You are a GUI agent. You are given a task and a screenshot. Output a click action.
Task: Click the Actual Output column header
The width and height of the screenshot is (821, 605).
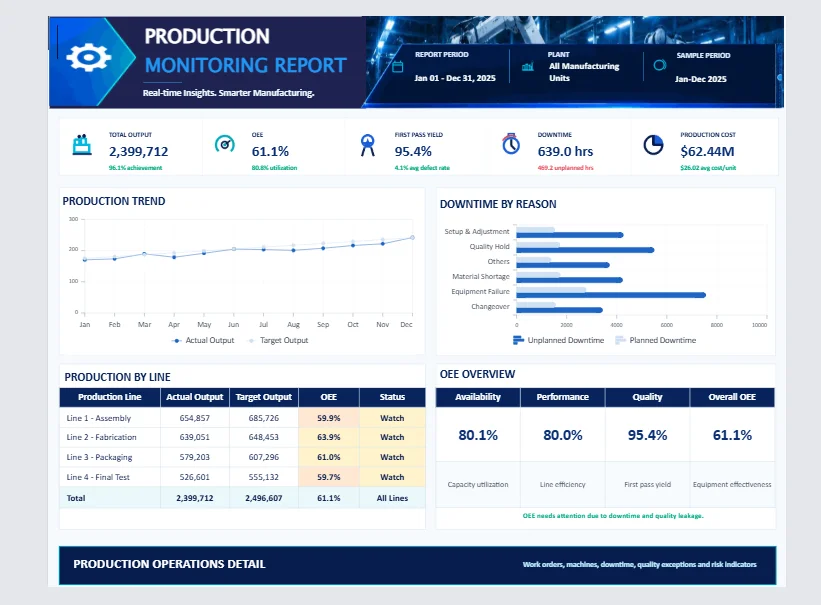194,397
